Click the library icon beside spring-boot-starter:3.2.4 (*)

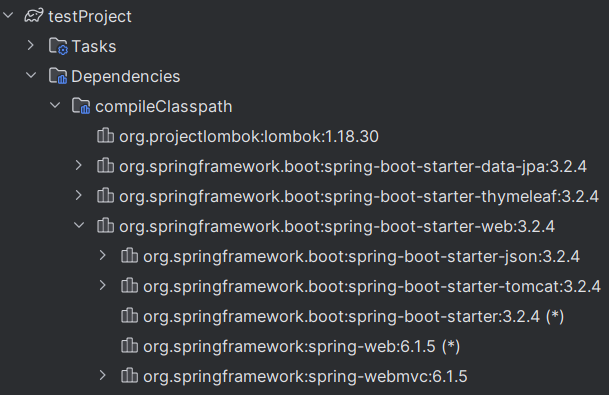129,315
